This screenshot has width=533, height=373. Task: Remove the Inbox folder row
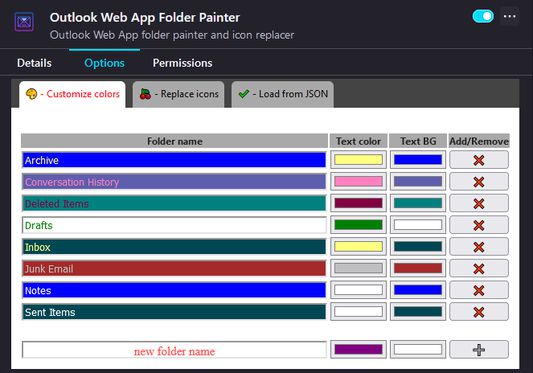tap(479, 247)
